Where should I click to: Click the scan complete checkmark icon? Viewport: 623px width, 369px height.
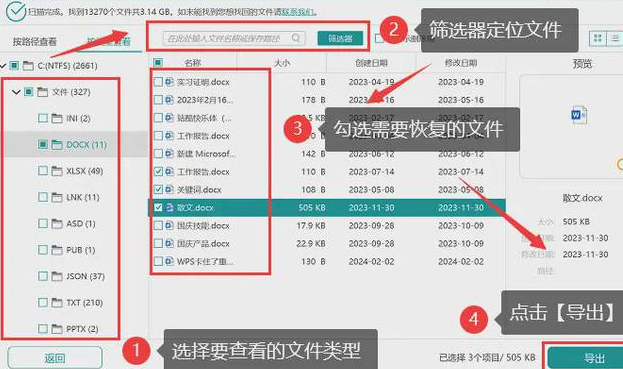[15, 11]
